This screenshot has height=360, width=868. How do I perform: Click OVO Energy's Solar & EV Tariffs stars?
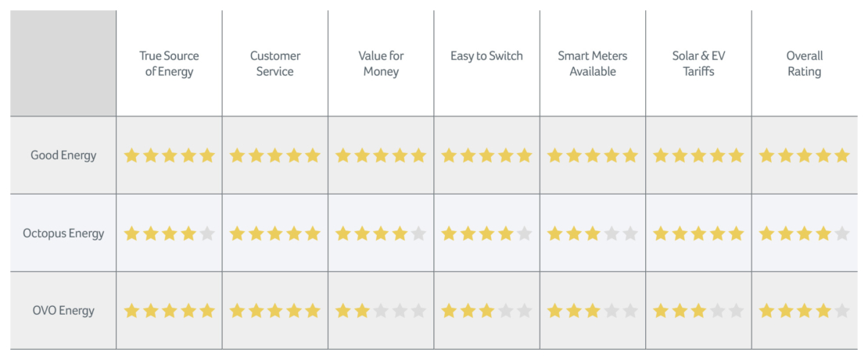tap(698, 311)
